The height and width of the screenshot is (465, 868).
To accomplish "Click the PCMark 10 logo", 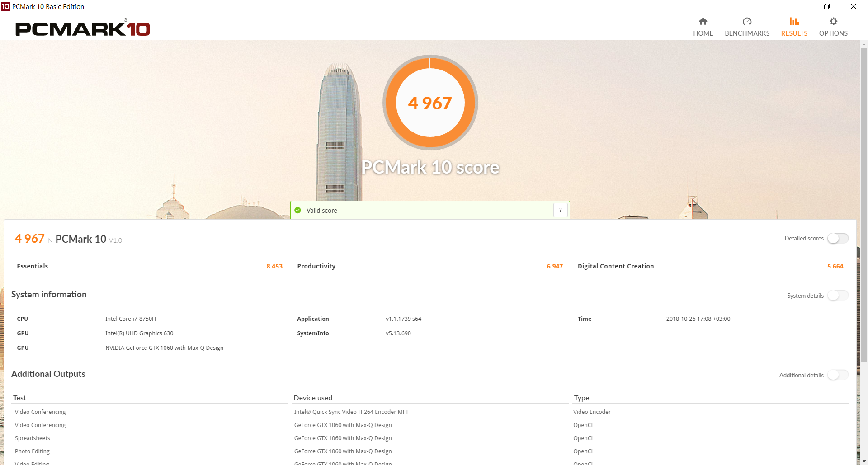I will (x=83, y=28).
